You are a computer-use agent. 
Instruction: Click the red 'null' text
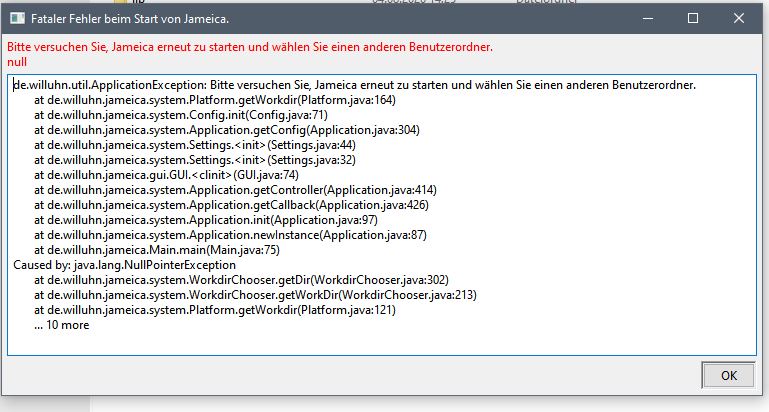tap(17, 61)
